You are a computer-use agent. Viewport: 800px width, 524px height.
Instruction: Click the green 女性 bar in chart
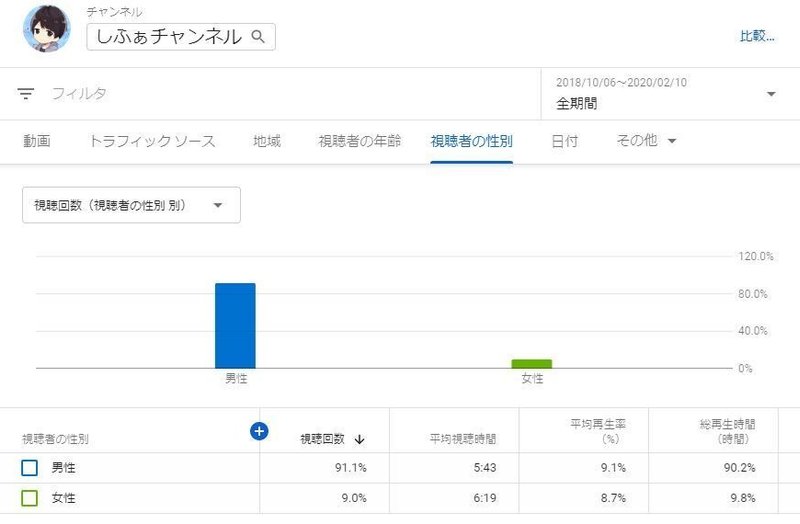[532, 364]
